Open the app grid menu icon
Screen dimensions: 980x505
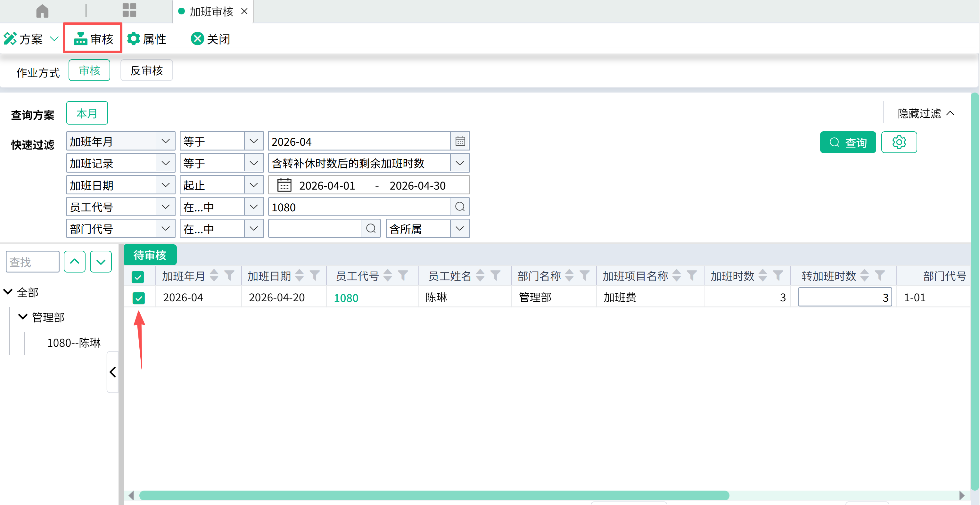129,10
